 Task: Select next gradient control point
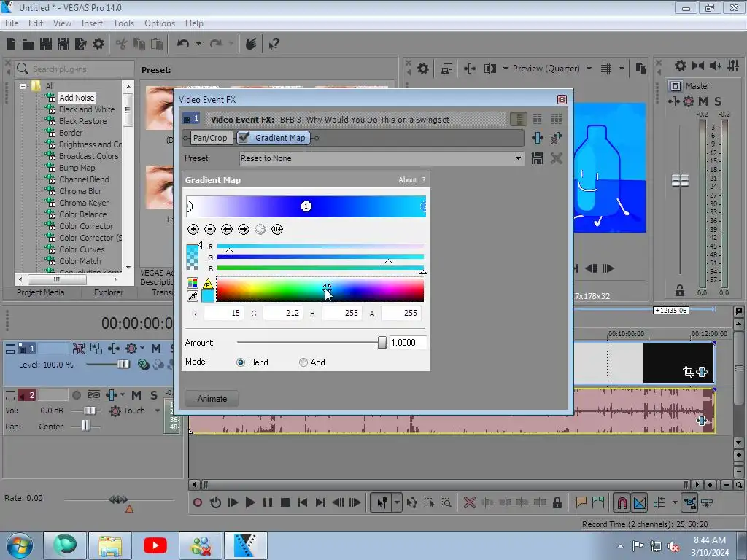click(244, 230)
